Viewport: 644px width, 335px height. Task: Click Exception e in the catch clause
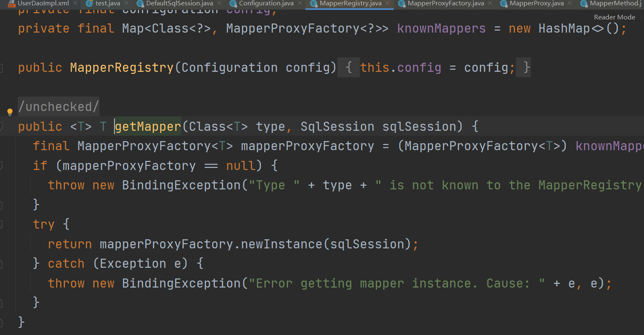point(140,263)
